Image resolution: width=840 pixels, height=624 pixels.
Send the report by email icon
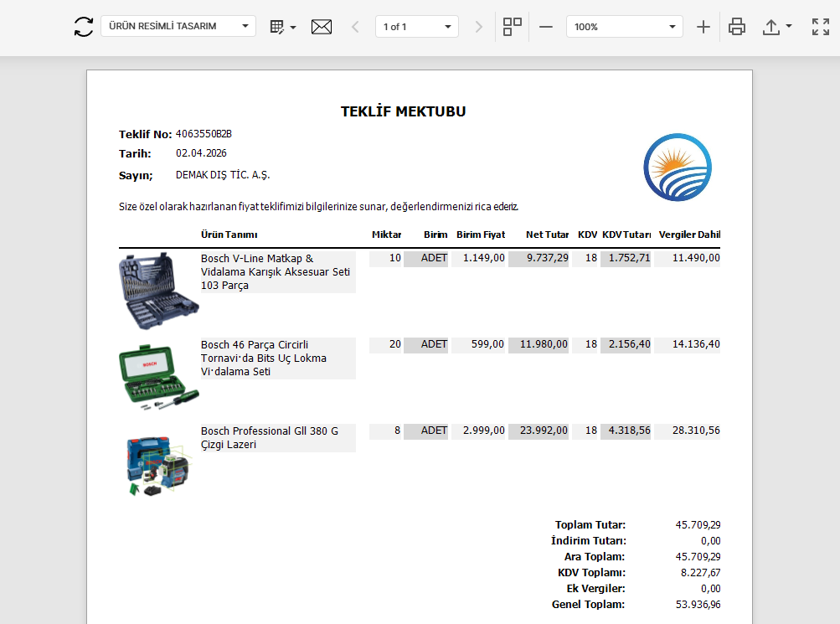click(x=322, y=27)
